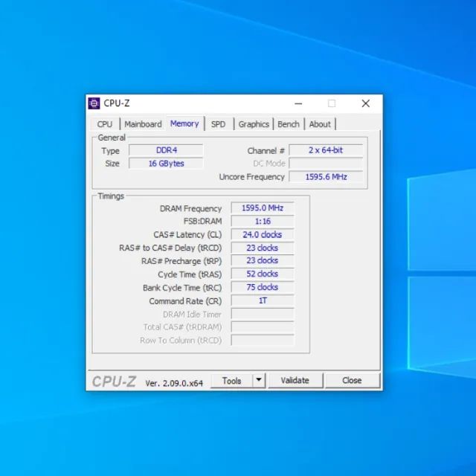Viewport: 476px width, 476px height.
Task: Click the CAS# Latency value 24.0 clocks
Action: pos(263,235)
